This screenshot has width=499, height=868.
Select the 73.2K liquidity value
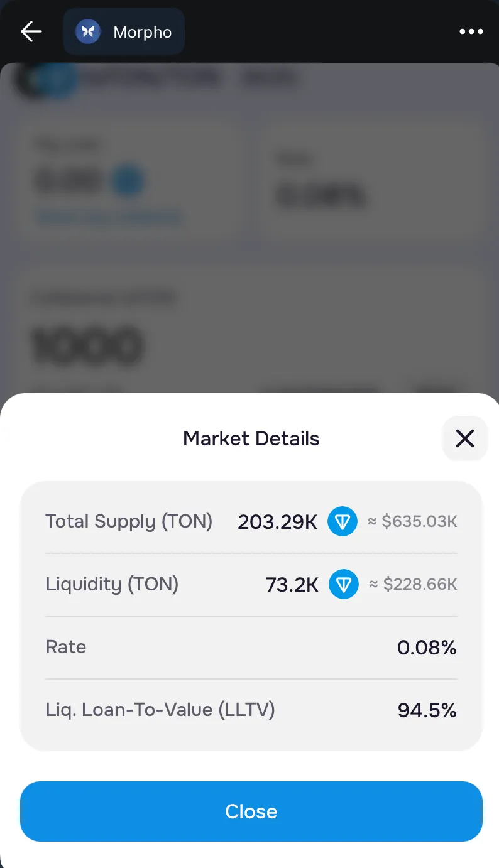292,585
